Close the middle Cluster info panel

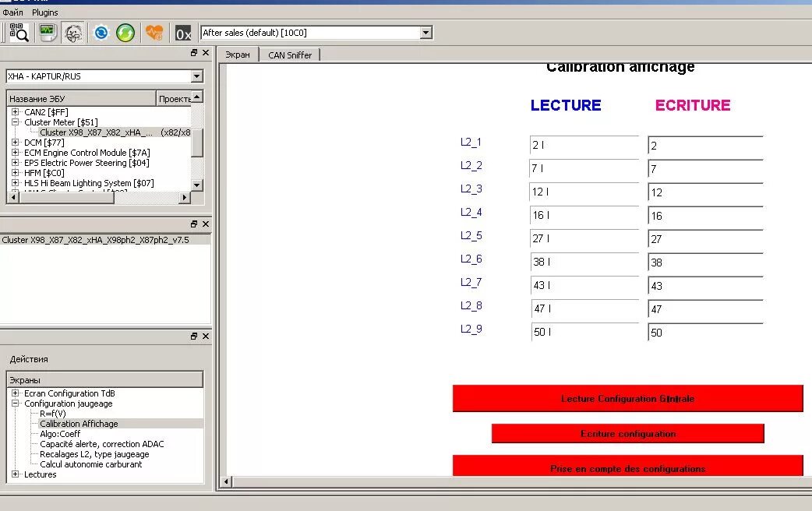click(x=206, y=224)
